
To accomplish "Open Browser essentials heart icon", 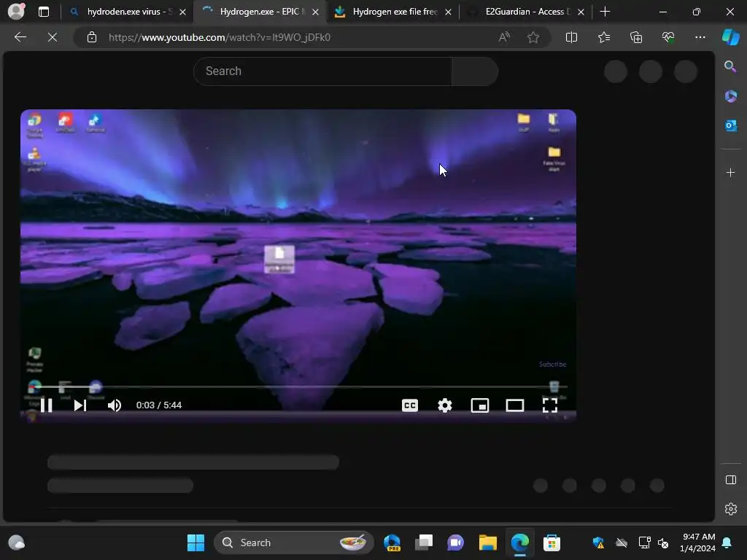I will click(668, 37).
